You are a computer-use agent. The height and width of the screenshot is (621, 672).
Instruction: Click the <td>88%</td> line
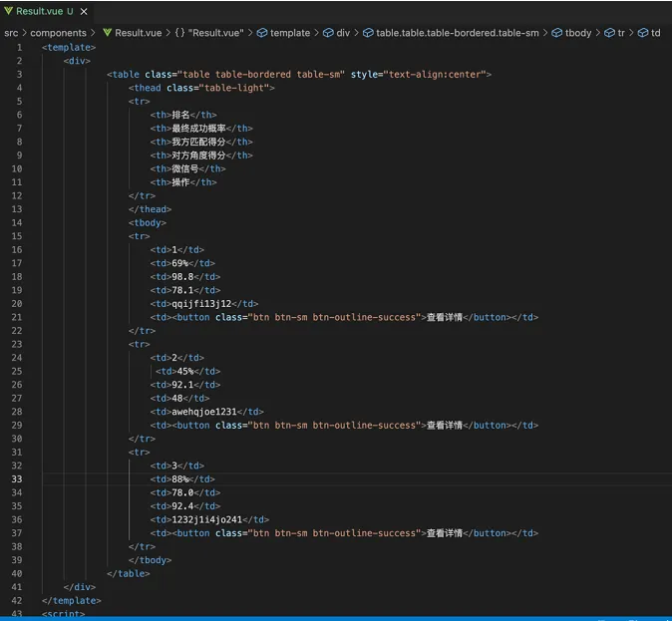point(182,479)
